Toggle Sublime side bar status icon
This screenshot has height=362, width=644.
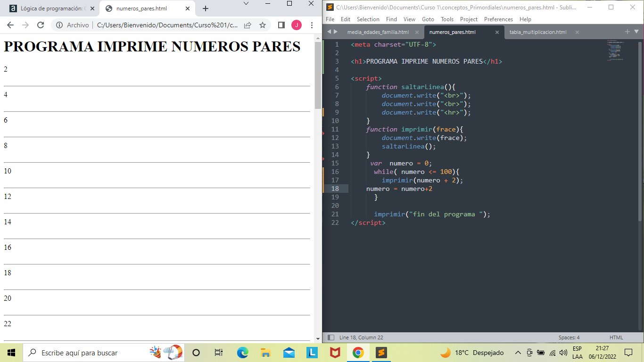(x=331, y=337)
